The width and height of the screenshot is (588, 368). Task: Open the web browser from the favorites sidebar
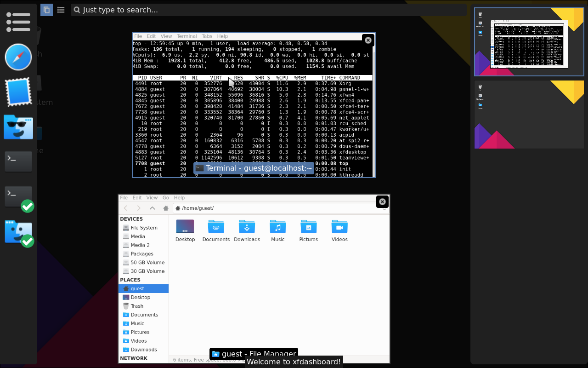click(x=18, y=57)
